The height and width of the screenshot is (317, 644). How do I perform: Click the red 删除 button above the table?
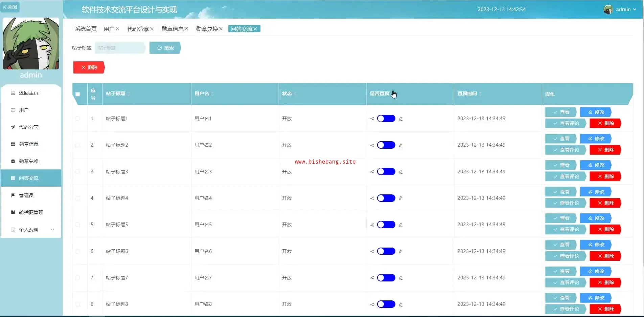[x=89, y=67]
